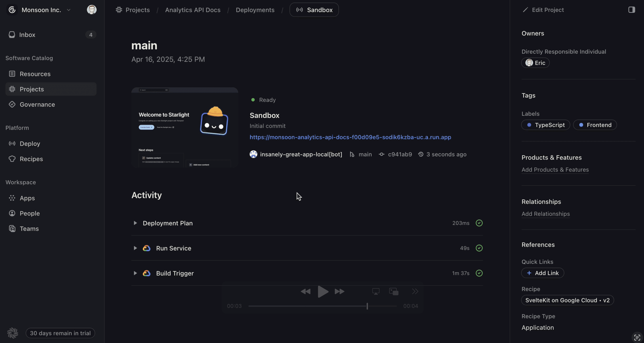Click the Sandbox breadcrumb pill
The image size is (644, 343).
314,10
